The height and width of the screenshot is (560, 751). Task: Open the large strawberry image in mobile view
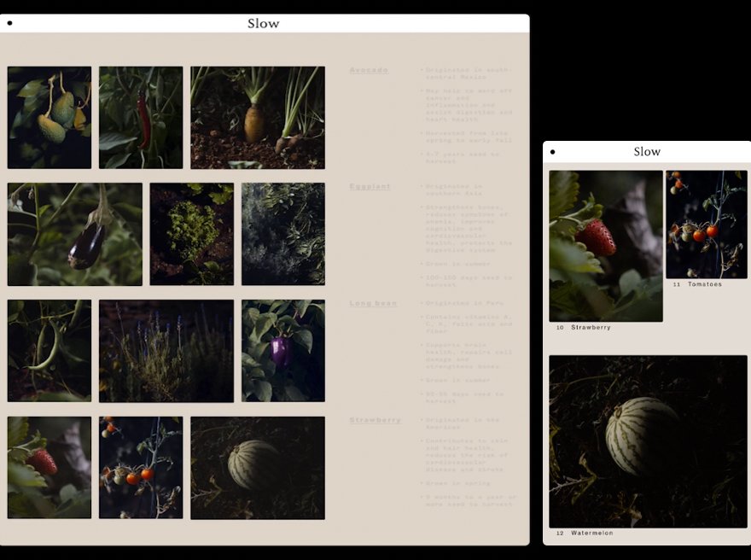(x=606, y=246)
